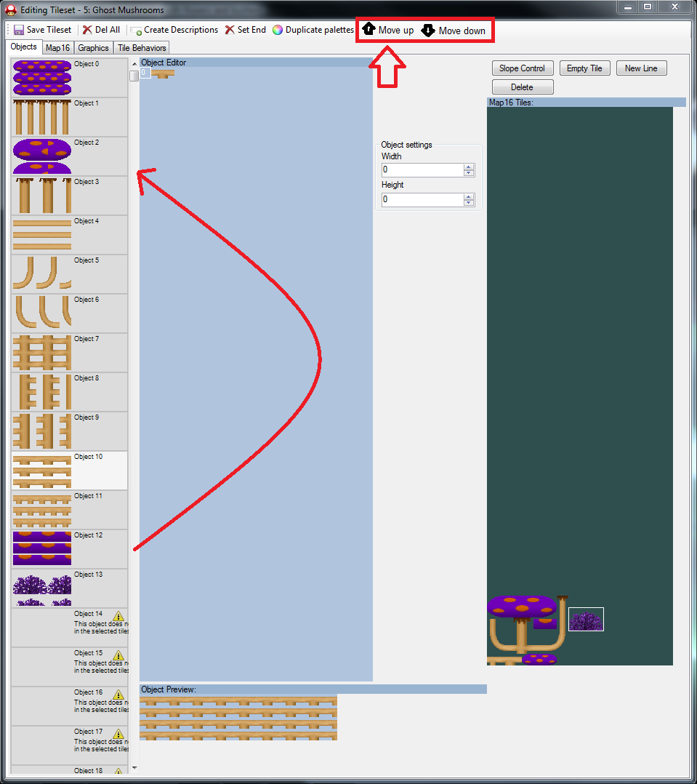Select Object 13 purple bush thumbnail
The width and height of the screenshot is (697, 784).
pos(42,590)
